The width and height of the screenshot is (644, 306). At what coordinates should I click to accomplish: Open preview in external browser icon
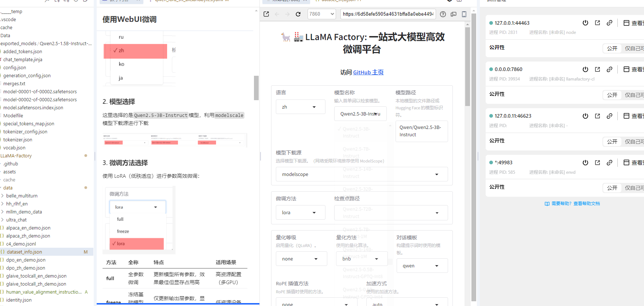[266, 14]
